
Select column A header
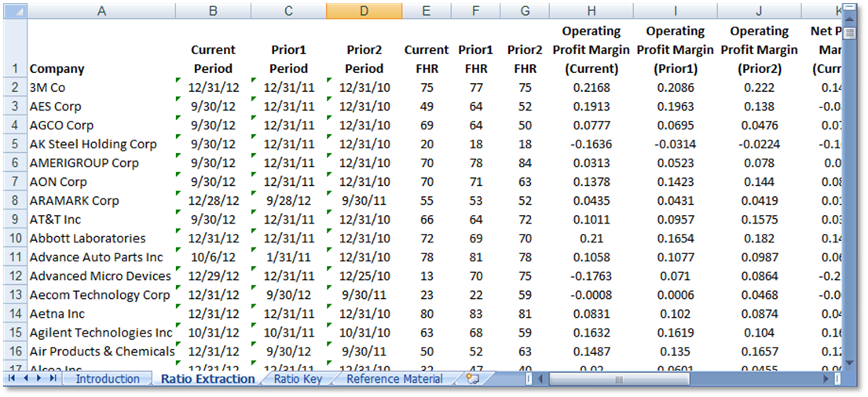(101, 10)
